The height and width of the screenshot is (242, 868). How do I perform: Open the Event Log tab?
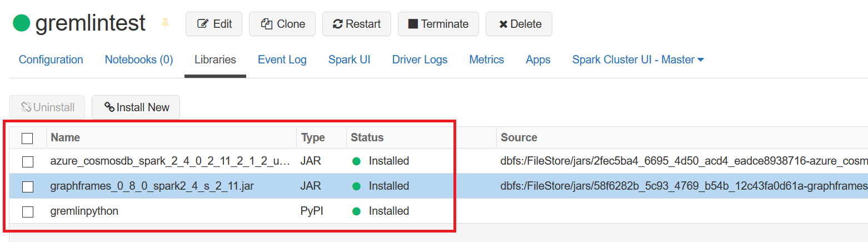click(282, 60)
